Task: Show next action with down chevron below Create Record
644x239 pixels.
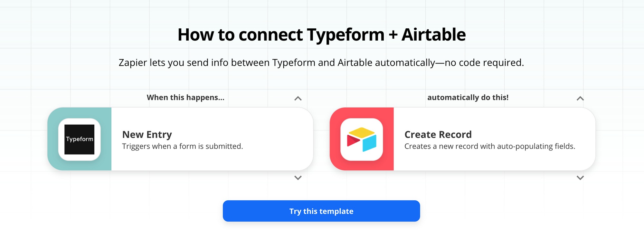Action: (580, 178)
